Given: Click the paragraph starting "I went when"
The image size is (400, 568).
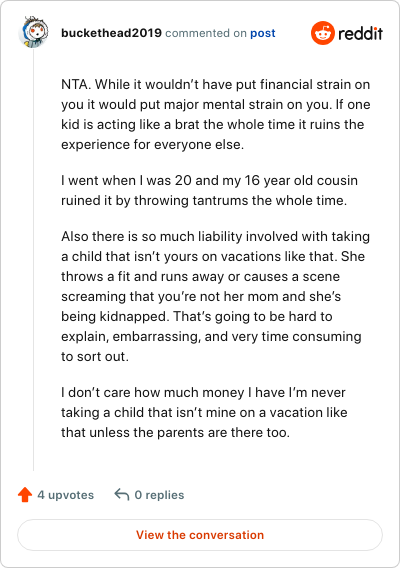Looking at the screenshot, I should coord(209,190).
